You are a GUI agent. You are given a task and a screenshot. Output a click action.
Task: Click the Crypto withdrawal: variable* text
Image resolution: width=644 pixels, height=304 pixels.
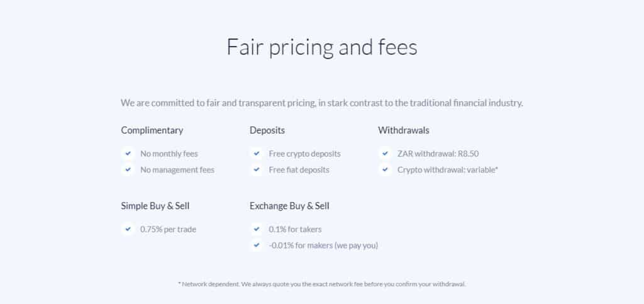coord(448,170)
